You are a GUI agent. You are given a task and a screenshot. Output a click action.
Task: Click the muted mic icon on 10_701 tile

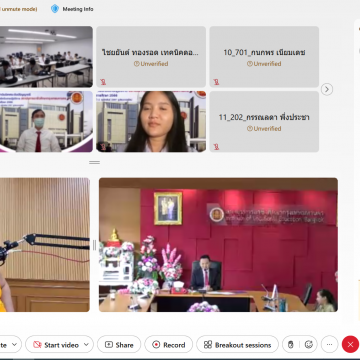point(216,82)
